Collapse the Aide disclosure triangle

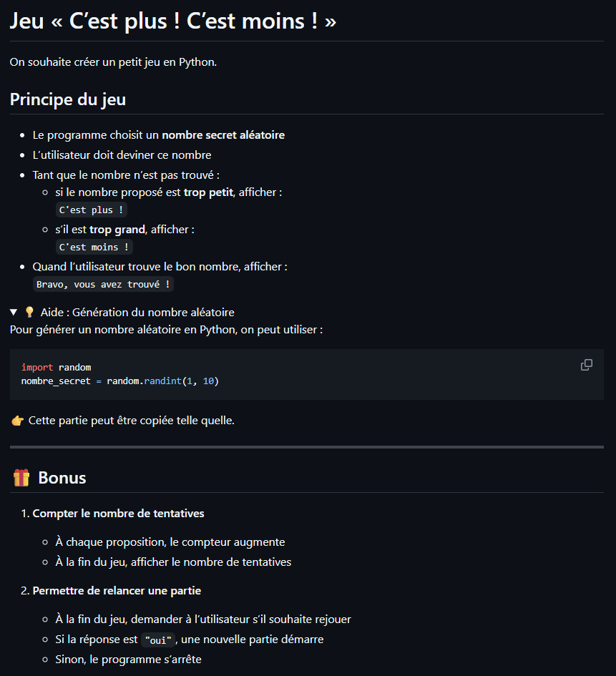[x=14, y=313]
